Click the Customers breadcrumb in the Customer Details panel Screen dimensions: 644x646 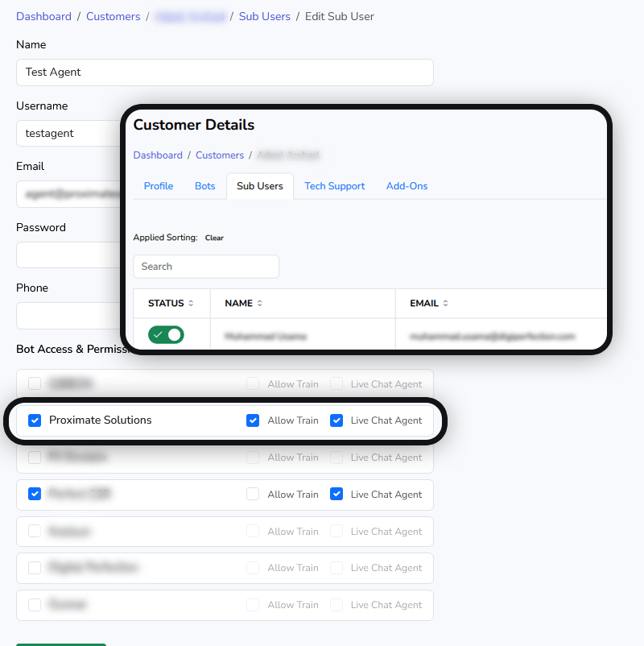click(x=220, y=155)
